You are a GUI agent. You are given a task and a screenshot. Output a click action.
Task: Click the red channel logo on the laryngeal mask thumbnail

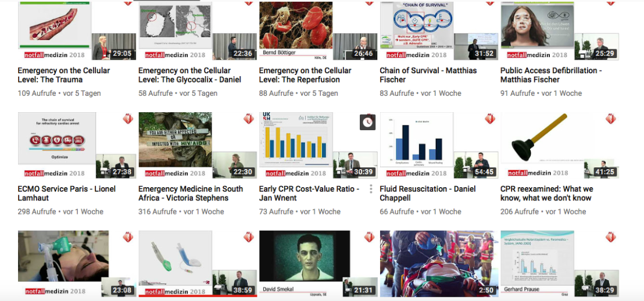[x=249, y=237]
